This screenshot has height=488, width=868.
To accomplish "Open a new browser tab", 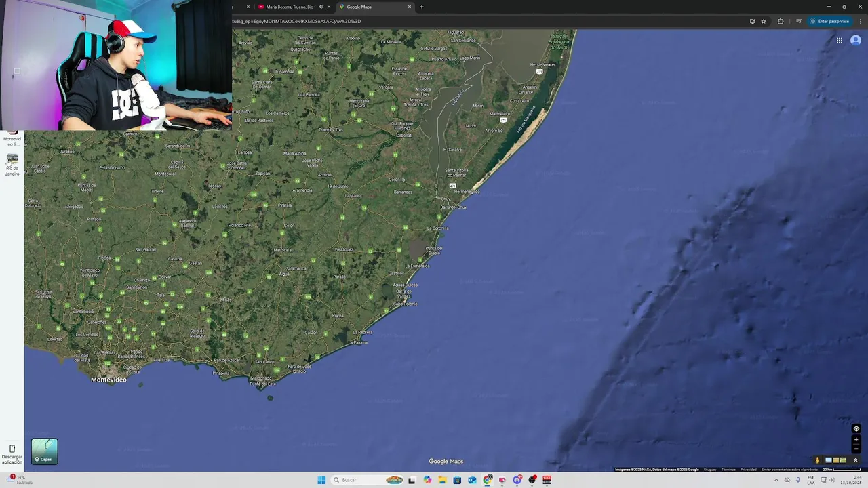I will pyautogui.click(x=422, y=7).
